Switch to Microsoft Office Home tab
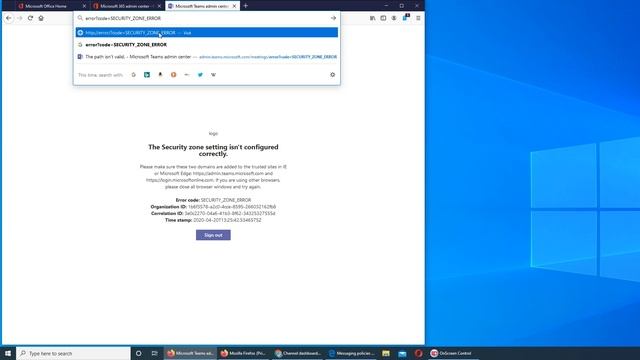 pyautogui.click(x=52, y=6)
